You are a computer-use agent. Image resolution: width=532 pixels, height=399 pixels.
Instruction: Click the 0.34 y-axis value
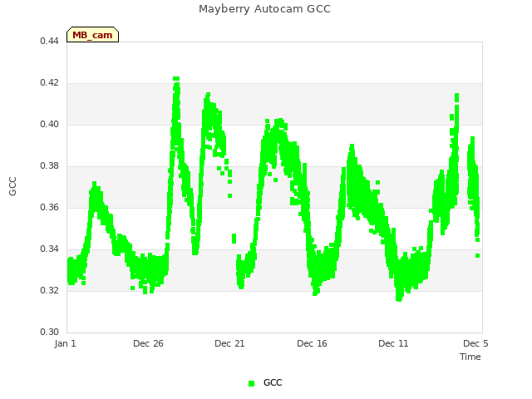pos(50,249)
